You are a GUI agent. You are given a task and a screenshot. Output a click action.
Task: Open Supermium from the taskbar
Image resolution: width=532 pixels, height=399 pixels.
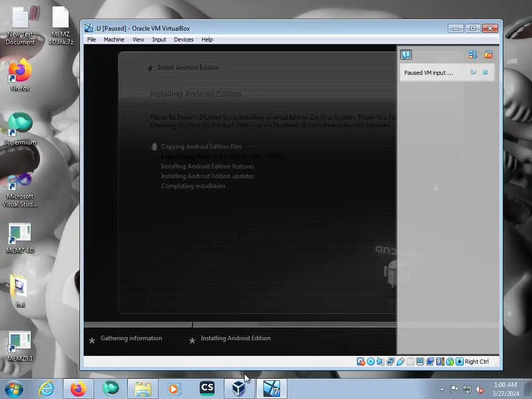pyautogui.click(x=111, y=389)
